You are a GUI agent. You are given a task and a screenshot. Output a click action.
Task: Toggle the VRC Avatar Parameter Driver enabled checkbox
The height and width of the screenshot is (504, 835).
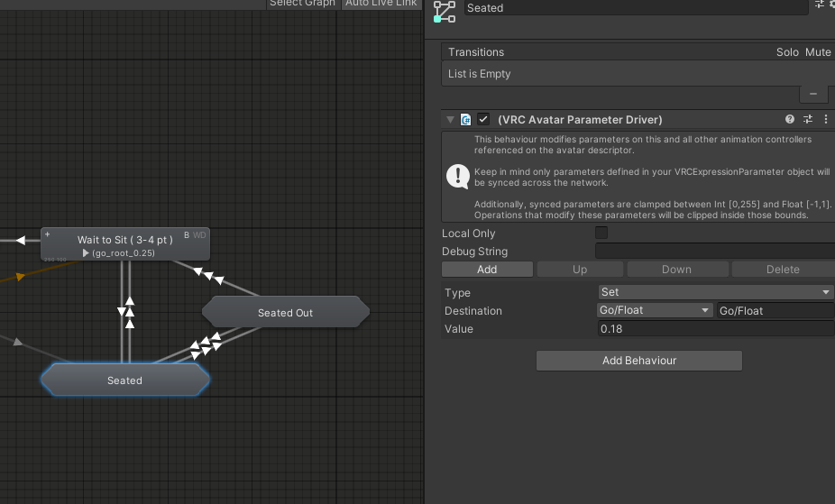tap(483, 119)
